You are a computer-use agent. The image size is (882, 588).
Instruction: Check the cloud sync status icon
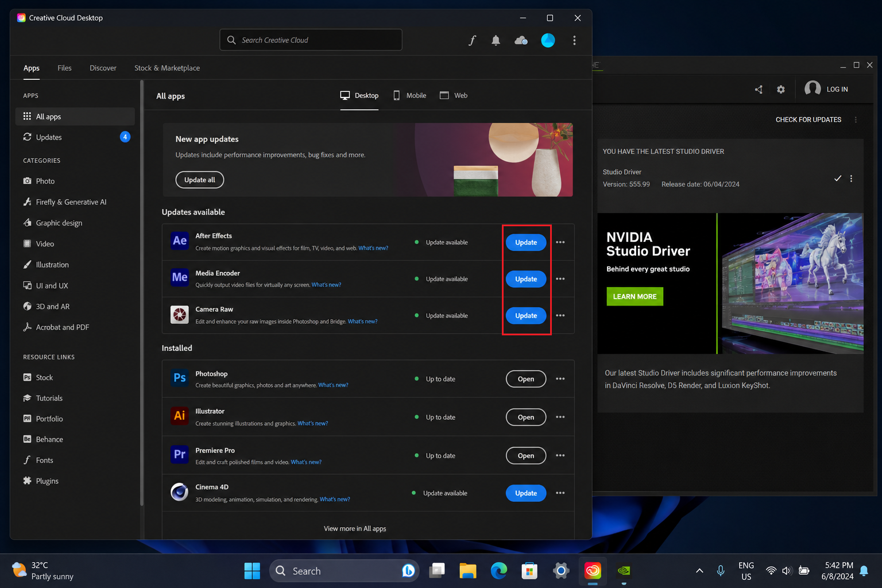point(521,40)
